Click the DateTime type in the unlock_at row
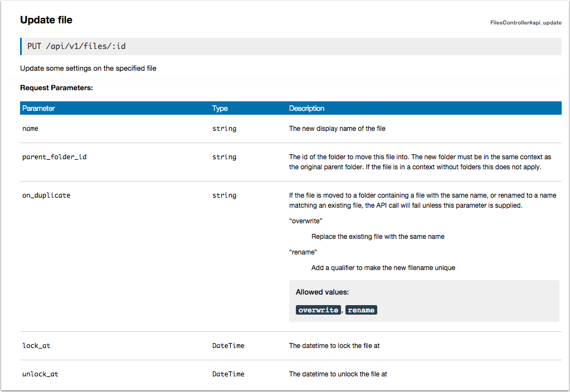Viewport: 570px width, 392px height. pos(228,374)
